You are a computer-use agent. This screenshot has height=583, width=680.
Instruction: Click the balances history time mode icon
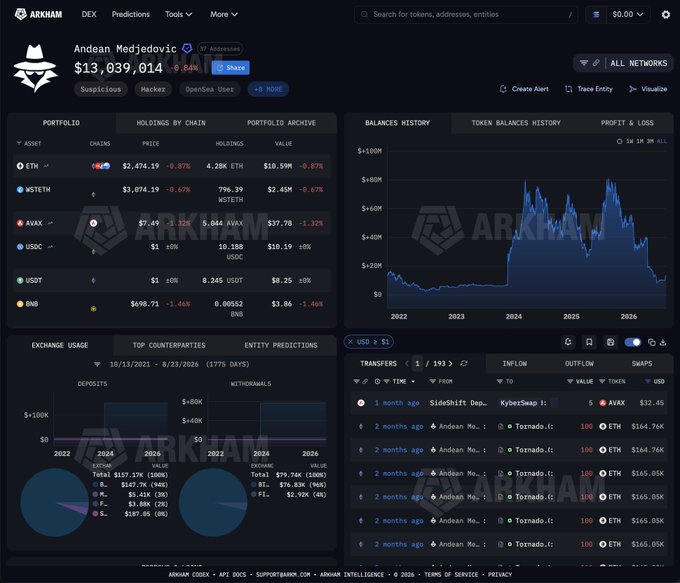(x=619, y=141)
